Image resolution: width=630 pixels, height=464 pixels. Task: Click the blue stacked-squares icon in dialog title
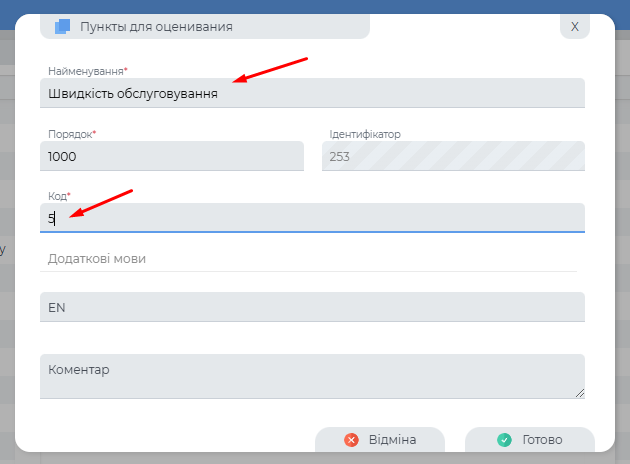[x=63, y=27]
